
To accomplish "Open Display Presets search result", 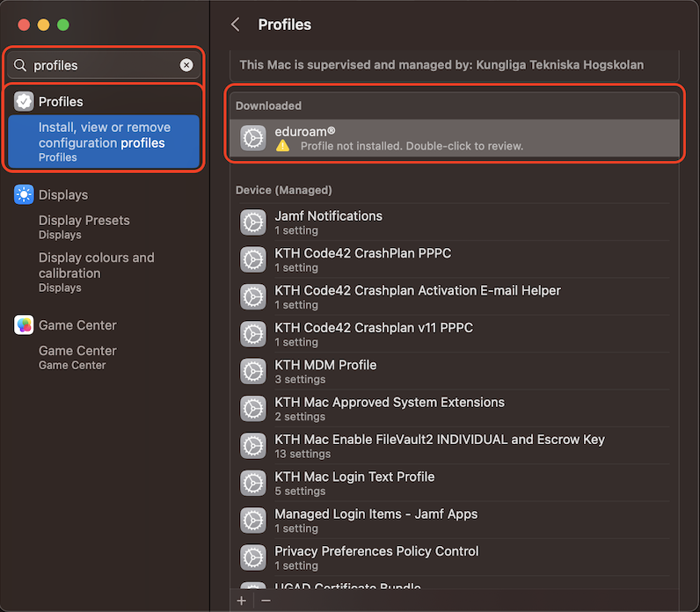I will [84, 226].
